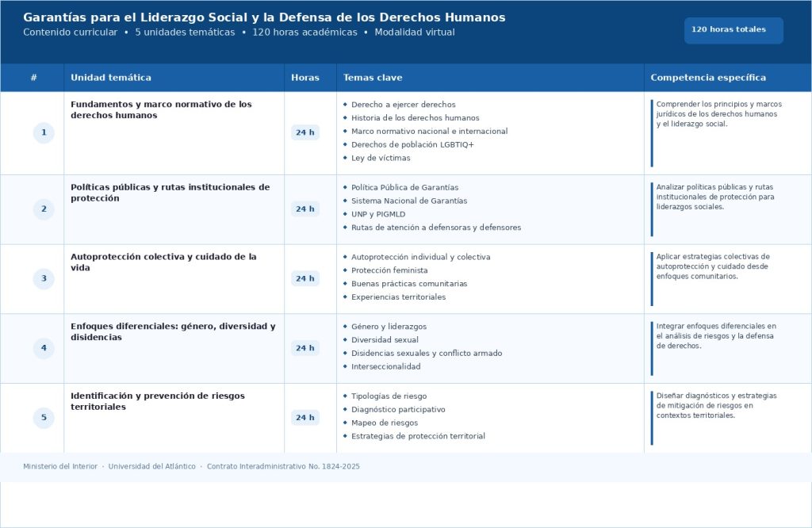Select the "Mapeo de riesgos" topic
The width and height of the screenshot is (812, 528).
pos(385,423)
